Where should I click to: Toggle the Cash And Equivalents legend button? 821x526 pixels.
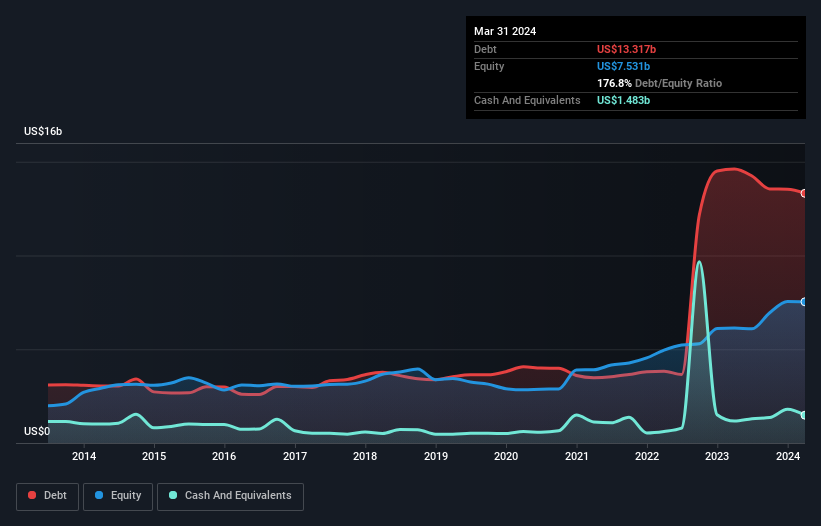[230, 496]
